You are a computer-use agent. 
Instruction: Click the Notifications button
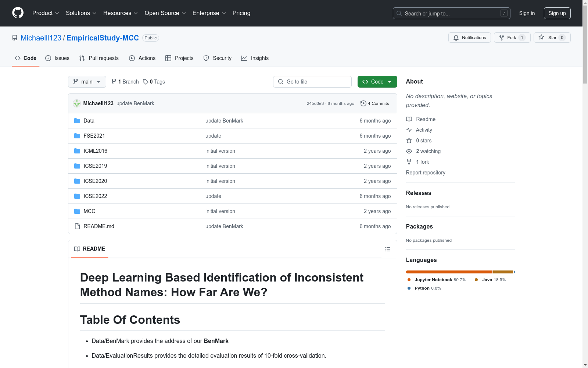470,38
